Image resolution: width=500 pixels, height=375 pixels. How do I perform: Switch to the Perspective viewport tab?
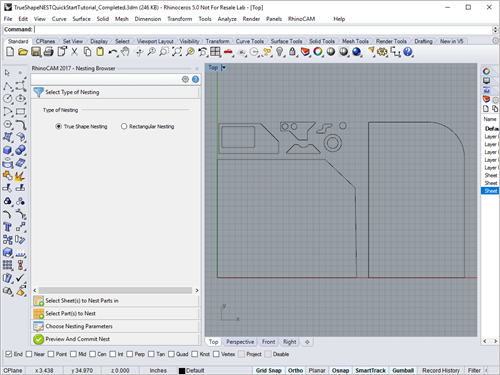[240, 342]
